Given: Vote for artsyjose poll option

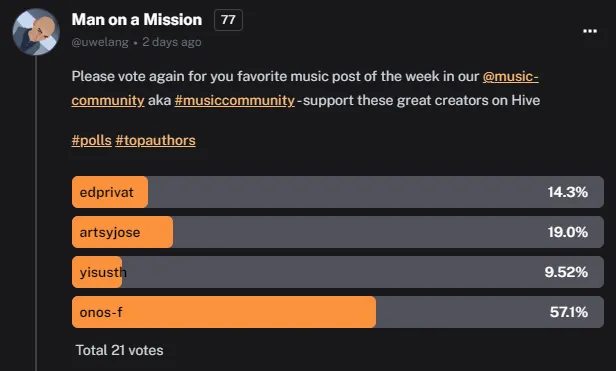Looking at the screenshot, I should 337,232.
